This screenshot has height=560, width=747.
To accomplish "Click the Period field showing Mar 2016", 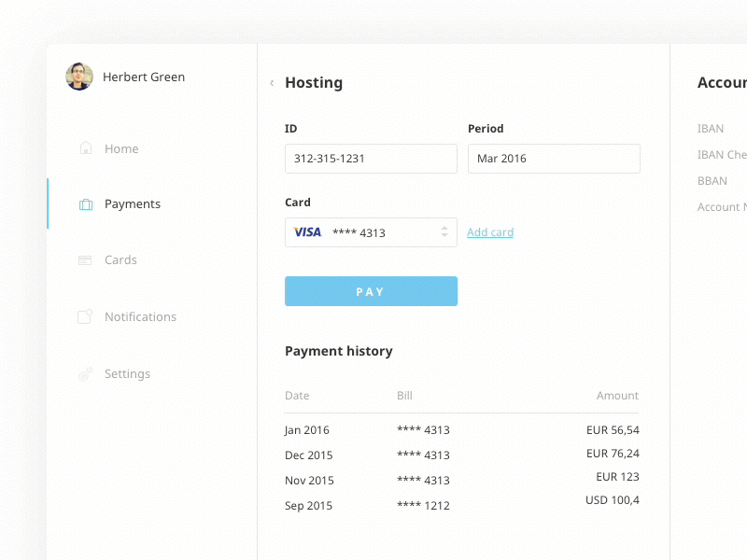I will click(553, 158).
